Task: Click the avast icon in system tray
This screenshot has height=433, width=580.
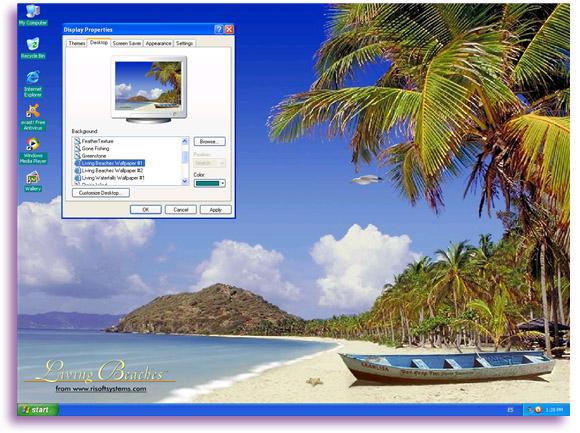Action: pyautogui.click(x=538, y=409)
